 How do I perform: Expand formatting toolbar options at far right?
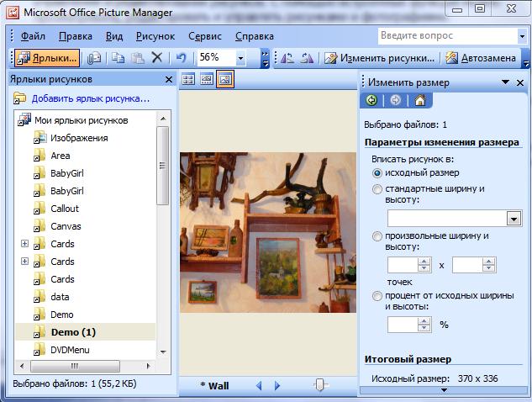point(526,58)
